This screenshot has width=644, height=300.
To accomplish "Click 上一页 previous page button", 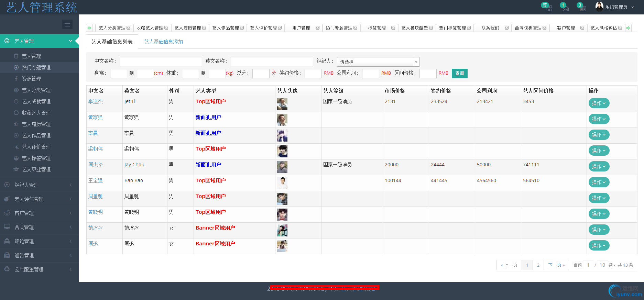I will tap(509, 265).
